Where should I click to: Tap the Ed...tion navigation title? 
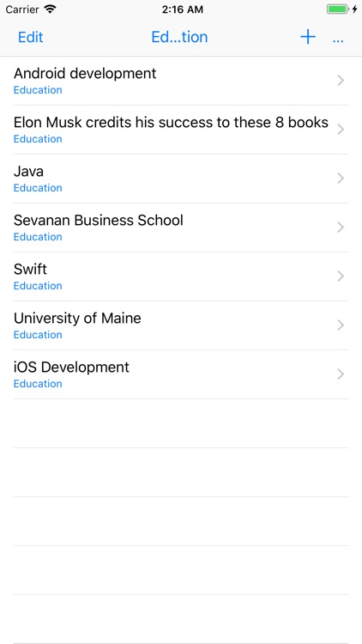click(179, 38)
